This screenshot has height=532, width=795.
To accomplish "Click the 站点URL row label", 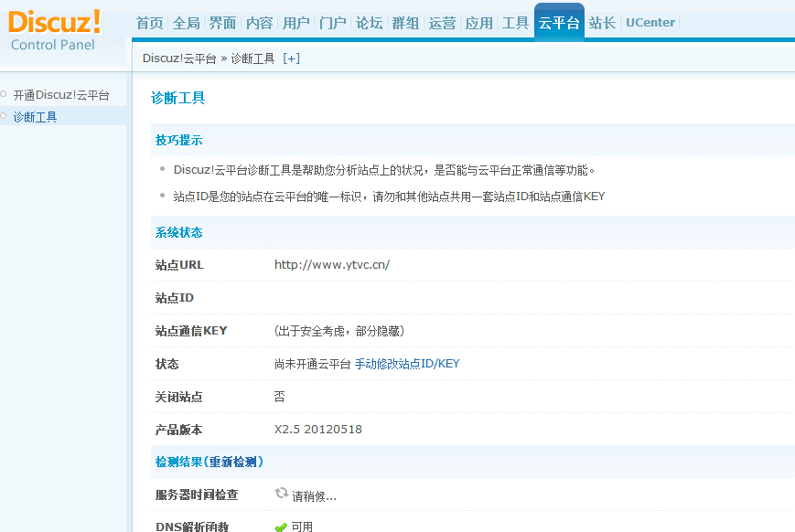I will pyautogui.click(x=179, y=265).
